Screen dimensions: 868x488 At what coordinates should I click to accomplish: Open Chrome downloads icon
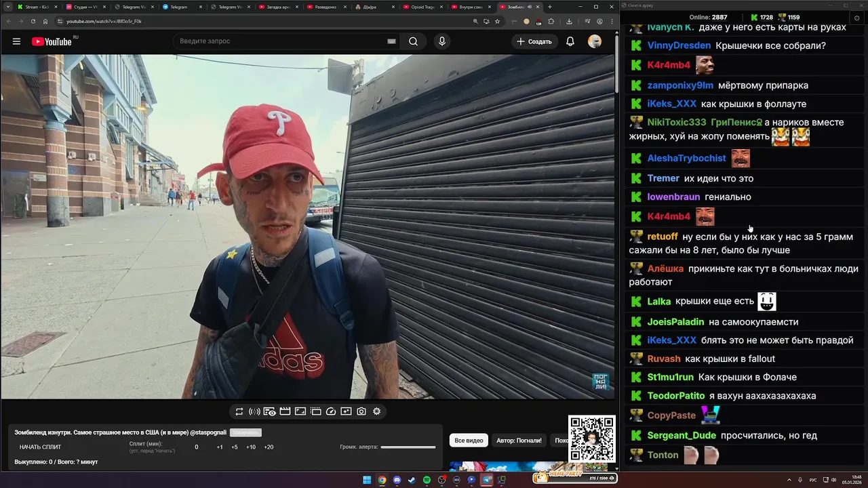click(569, 21)
